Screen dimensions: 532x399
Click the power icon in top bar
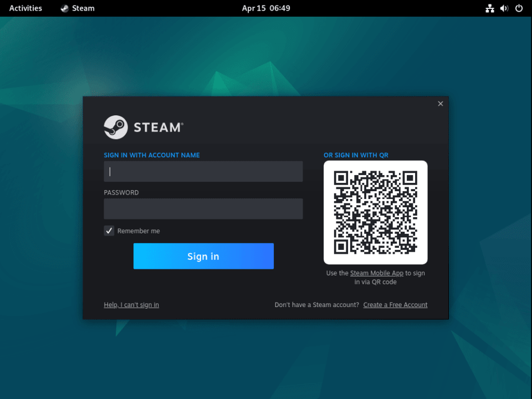(x=518, y=8)
